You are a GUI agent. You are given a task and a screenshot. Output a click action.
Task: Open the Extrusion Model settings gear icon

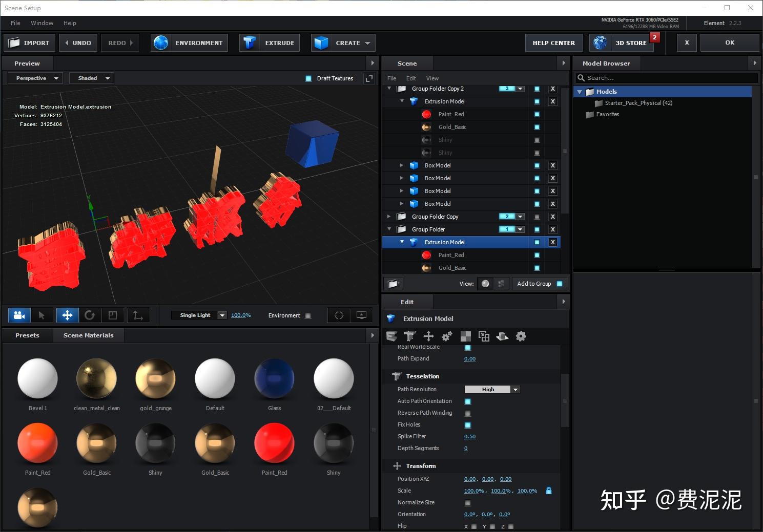click(x=521, y=336)
